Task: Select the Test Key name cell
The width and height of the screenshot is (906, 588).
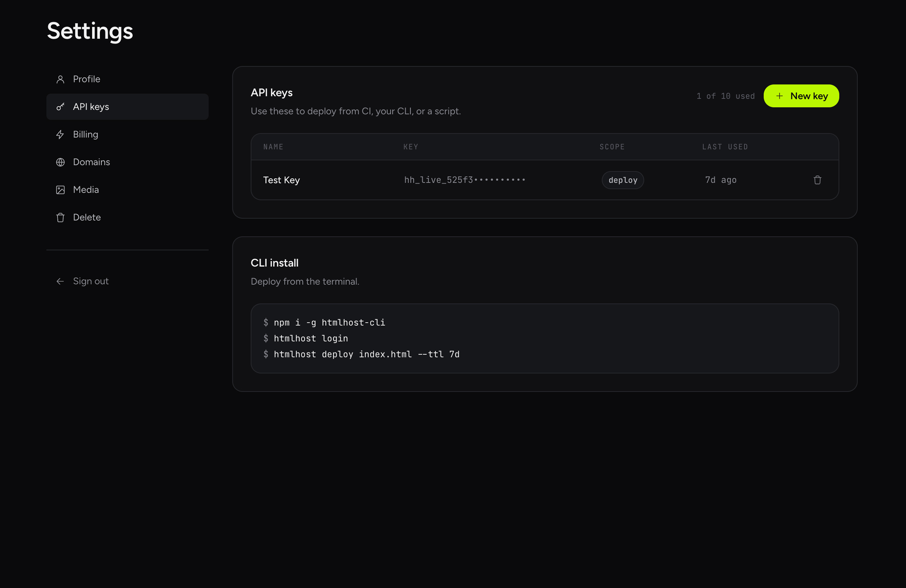Action: click(281, 180)
